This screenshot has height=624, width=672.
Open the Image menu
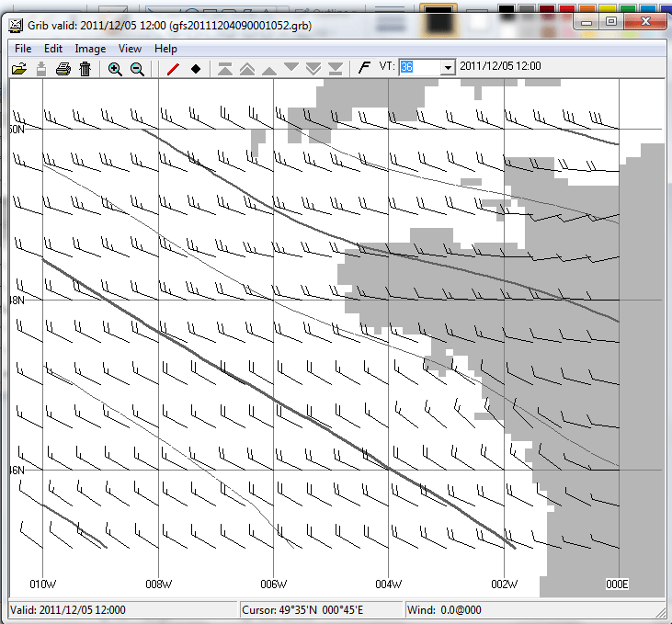pos(90,49)
